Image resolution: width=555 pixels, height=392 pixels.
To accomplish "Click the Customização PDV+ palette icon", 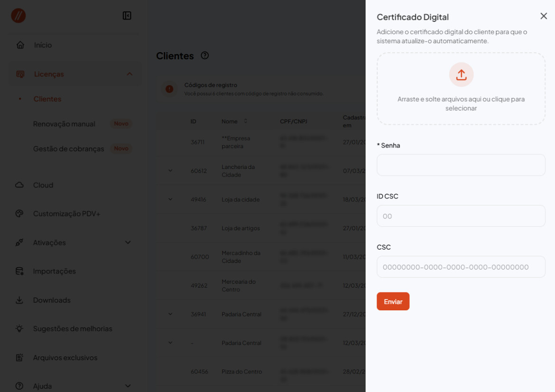I will point(19,214).
